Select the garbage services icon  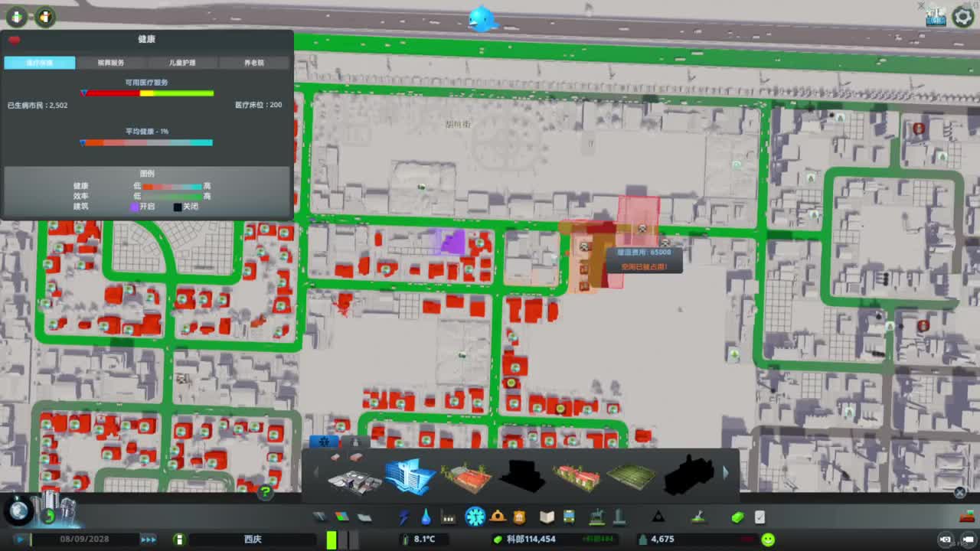click(449, 517)
